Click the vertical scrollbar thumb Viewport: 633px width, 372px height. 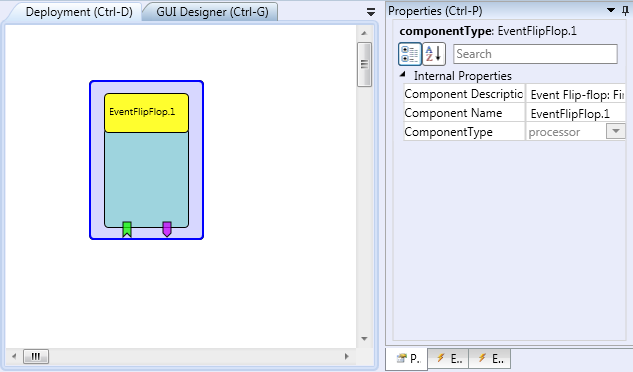pos(364,64)
